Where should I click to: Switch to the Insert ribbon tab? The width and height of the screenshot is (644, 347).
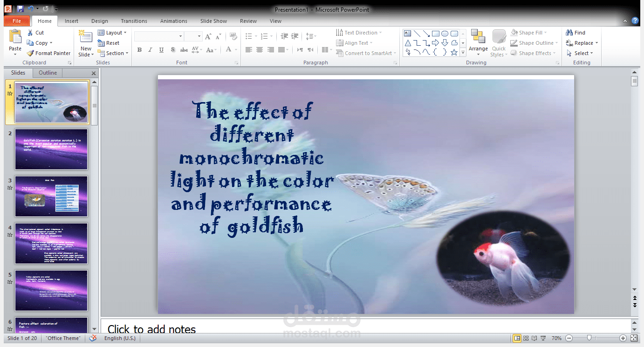tap(71, 21)
